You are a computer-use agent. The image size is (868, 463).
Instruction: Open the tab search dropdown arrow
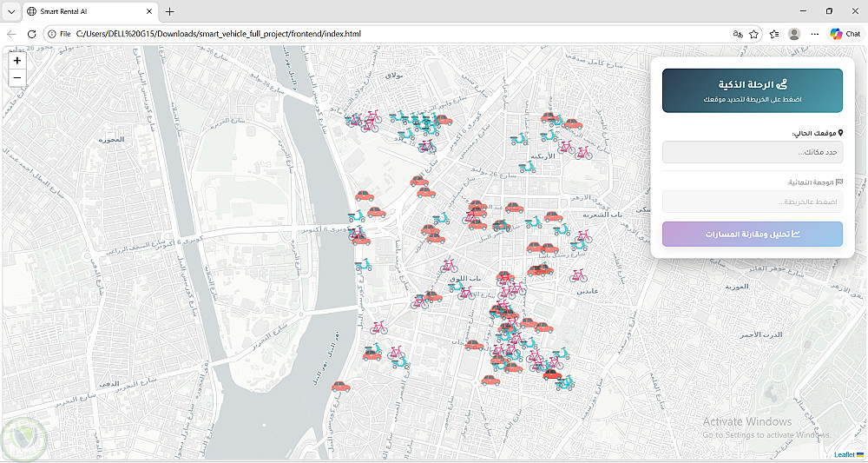click(10, 11)
